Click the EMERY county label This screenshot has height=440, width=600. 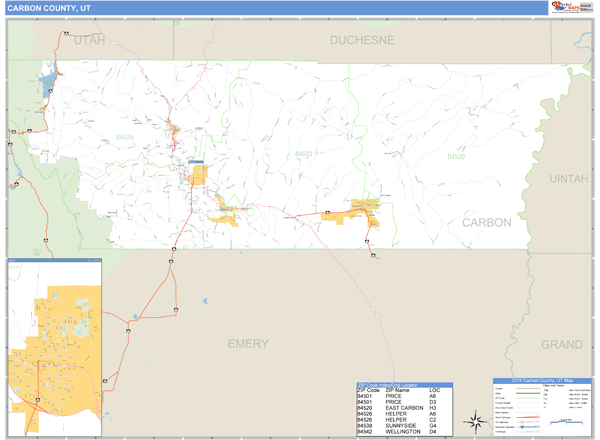click(x=248, y=344)
